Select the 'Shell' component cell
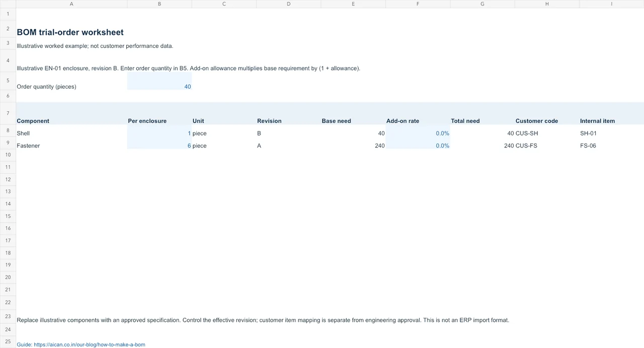Viewport: 644px width, 348px height. (x=71, y=131)
